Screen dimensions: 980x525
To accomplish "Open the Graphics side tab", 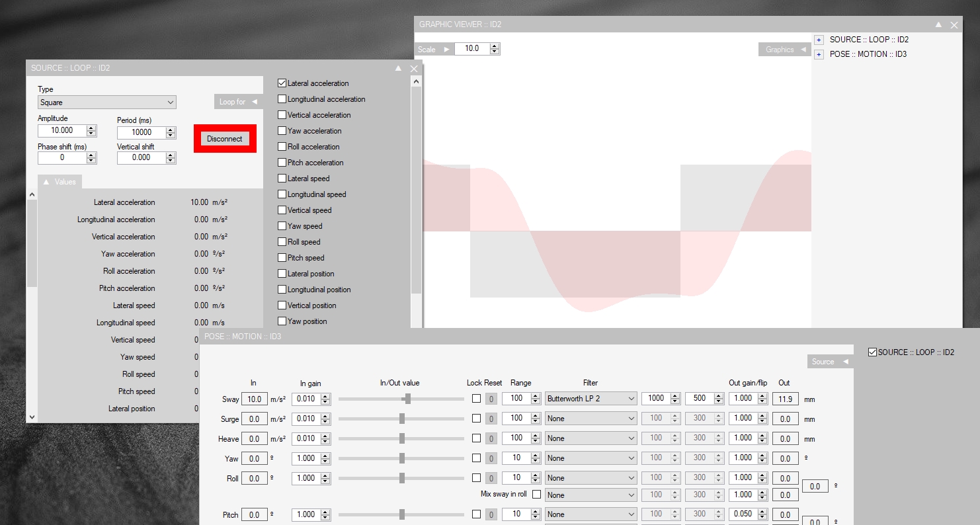I will [x=784, y=50].
